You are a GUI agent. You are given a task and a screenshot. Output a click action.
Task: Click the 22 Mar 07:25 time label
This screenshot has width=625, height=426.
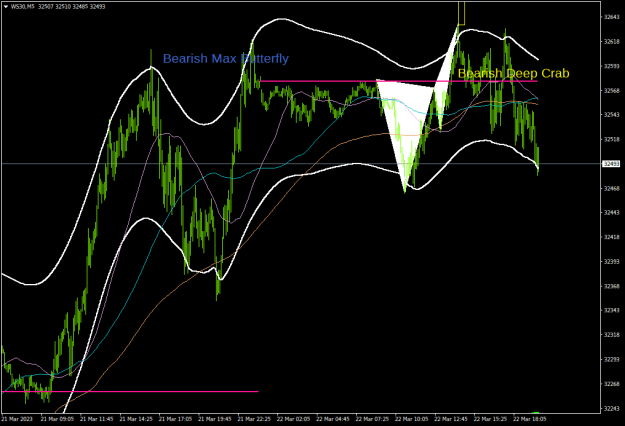click(x=372, y=419)
